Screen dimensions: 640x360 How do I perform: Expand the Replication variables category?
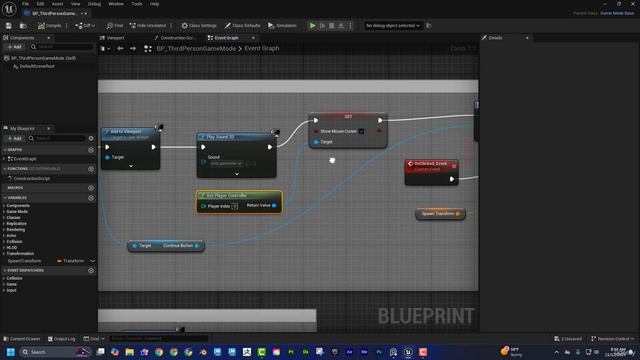pos(4,223)
